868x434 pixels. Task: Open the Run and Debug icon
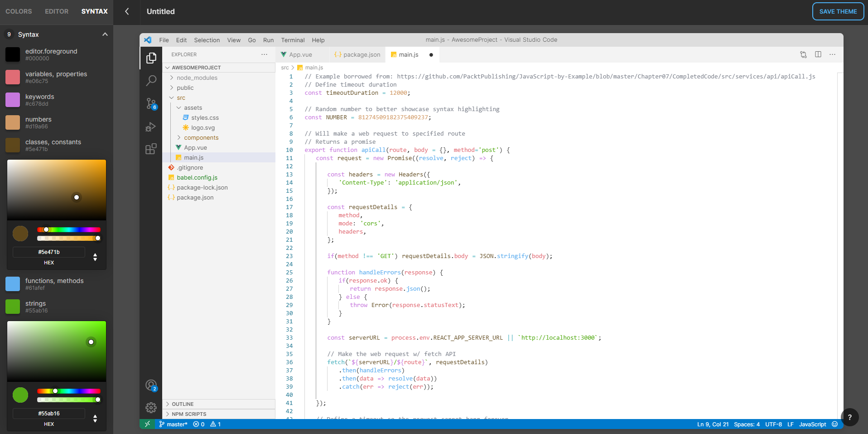click(x=151, y=127)
